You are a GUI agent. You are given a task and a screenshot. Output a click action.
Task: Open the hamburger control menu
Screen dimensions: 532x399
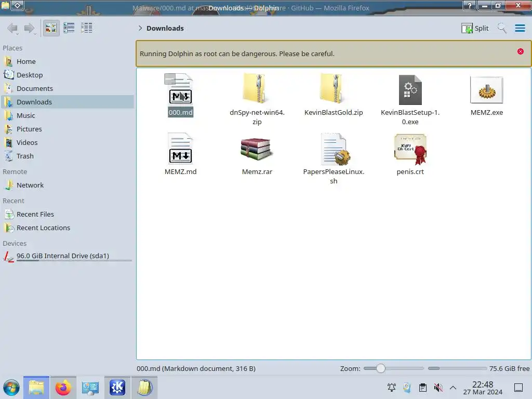520,28
